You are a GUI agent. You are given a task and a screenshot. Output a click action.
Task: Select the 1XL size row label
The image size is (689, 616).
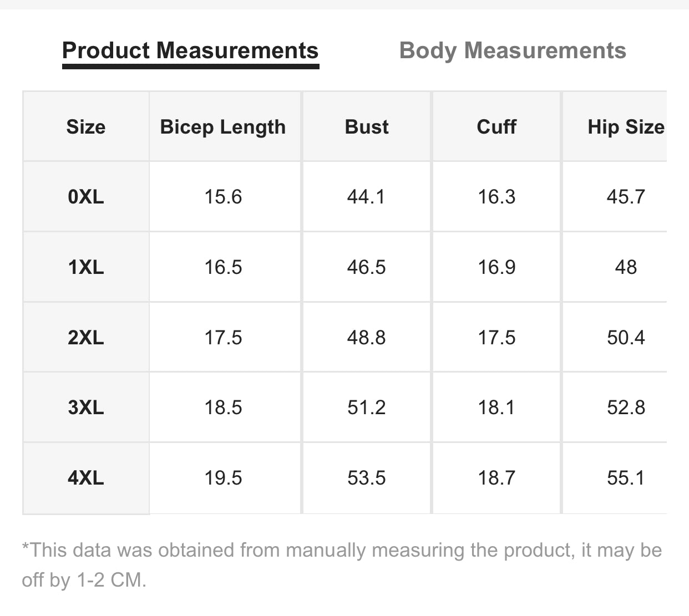(x=86, y=267)
